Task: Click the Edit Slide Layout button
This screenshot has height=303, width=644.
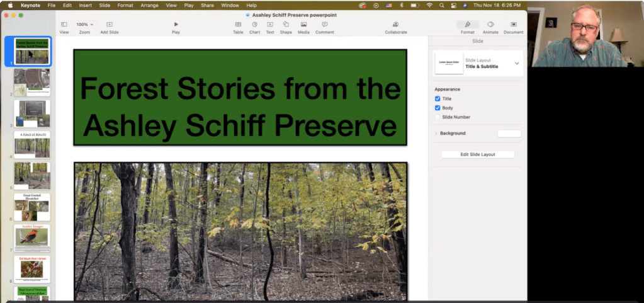Action: point(477,154)
